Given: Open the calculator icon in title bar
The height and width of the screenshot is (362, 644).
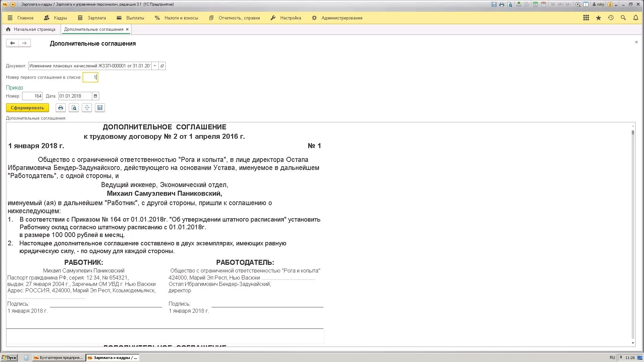Looking at the screenshot, I should coord(535,4).
